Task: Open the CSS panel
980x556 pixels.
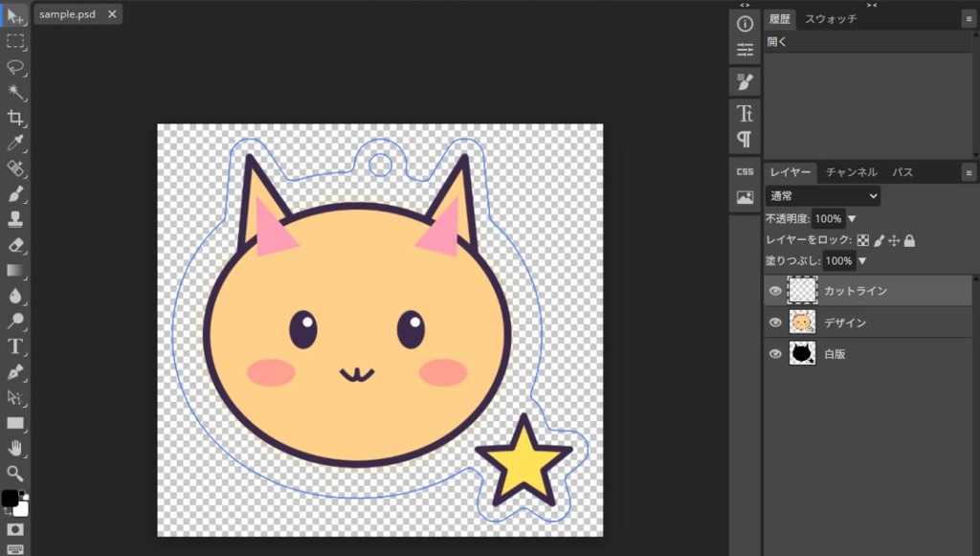Action: coord(745,172)
